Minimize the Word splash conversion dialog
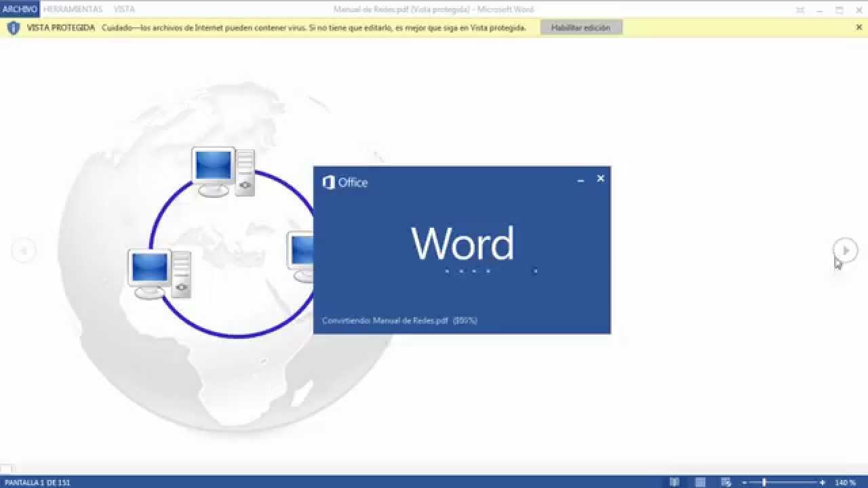Image resolution: width=868 pixels, height=488 pixels. click(580, 180)
